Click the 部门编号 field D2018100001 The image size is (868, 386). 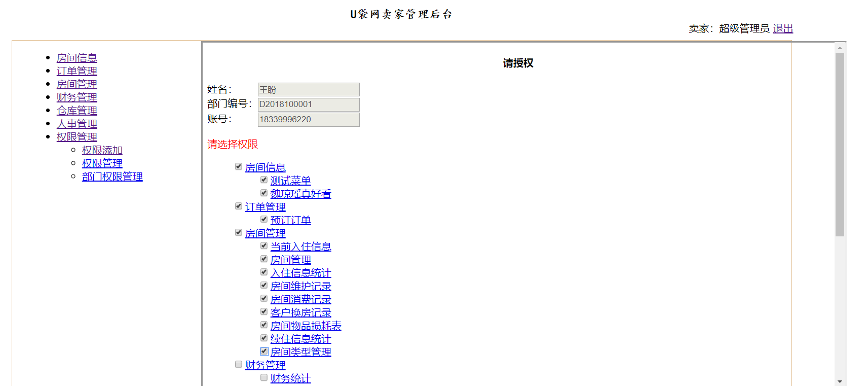coord(309,104)
